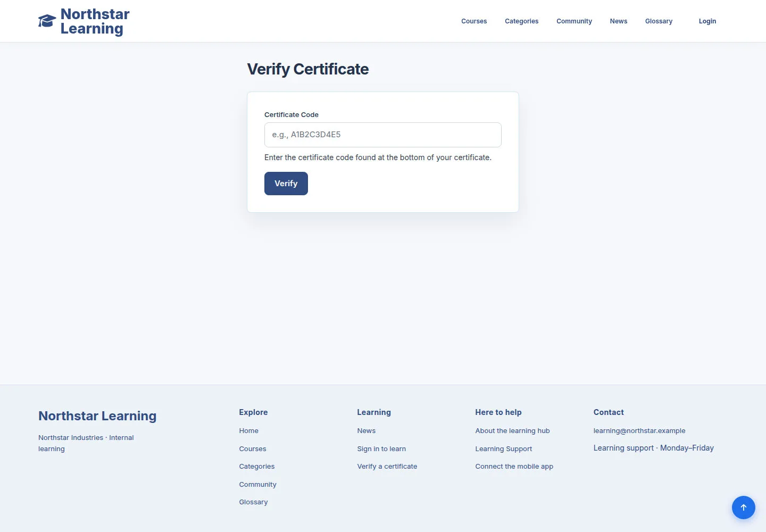Viewport: 766px width, 532px height.
Task: Click the certificate code helper text
Action: click(x=378, y=157)
